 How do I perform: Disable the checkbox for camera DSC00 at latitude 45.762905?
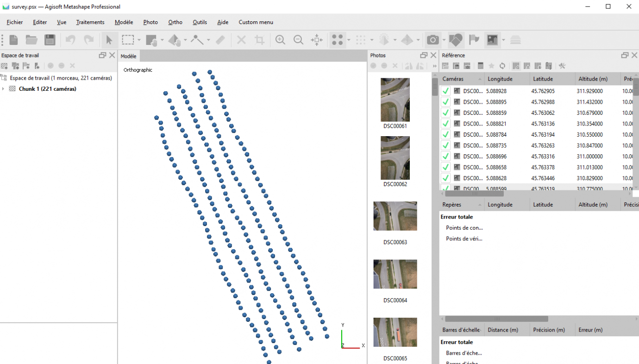coord(445,91)
